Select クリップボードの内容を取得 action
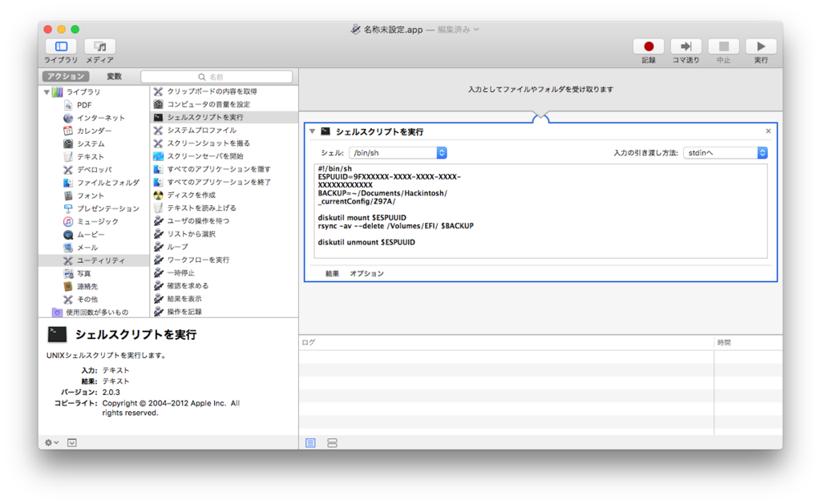 224,91
